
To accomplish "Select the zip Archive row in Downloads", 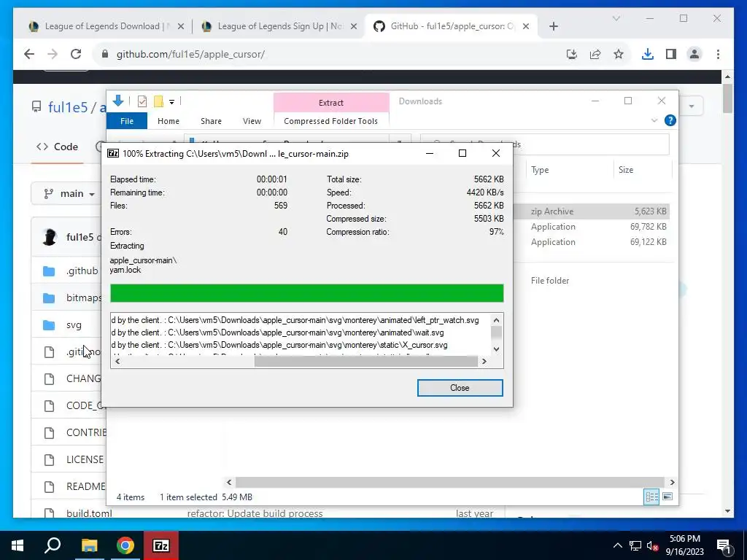I will point(591,211).
